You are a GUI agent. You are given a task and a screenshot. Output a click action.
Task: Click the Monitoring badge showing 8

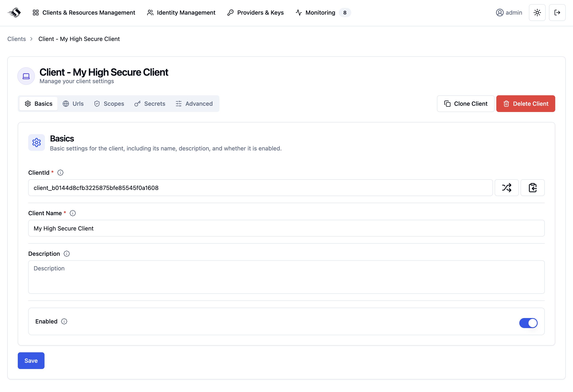(345, 13)
